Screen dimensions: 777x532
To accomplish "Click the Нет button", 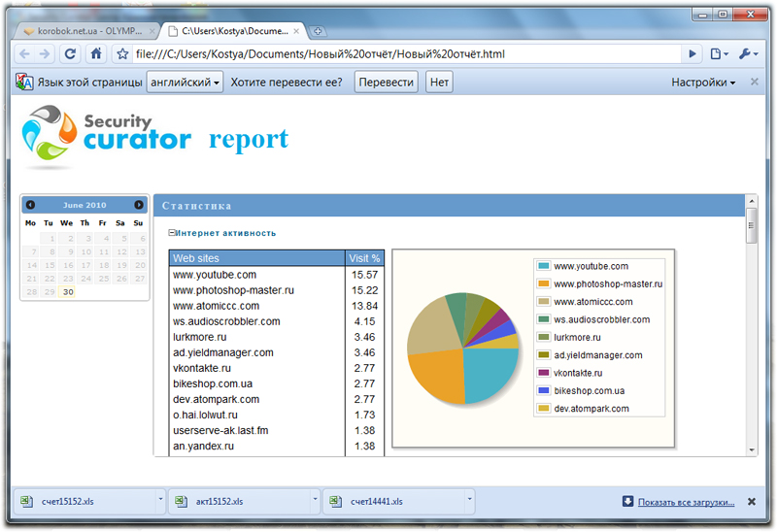I will pyautogui.click(x=439, y=83).
